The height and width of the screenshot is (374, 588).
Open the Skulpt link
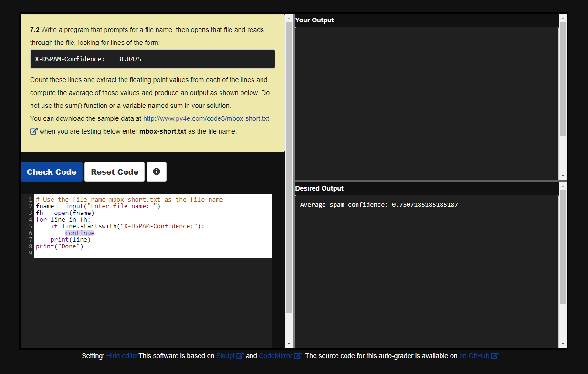pos(225,356)
